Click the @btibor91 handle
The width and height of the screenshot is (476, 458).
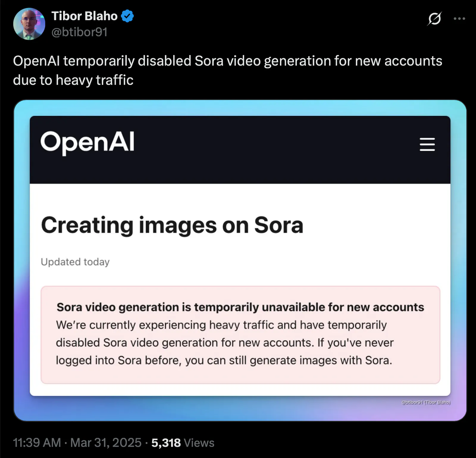tap(79, 32)
